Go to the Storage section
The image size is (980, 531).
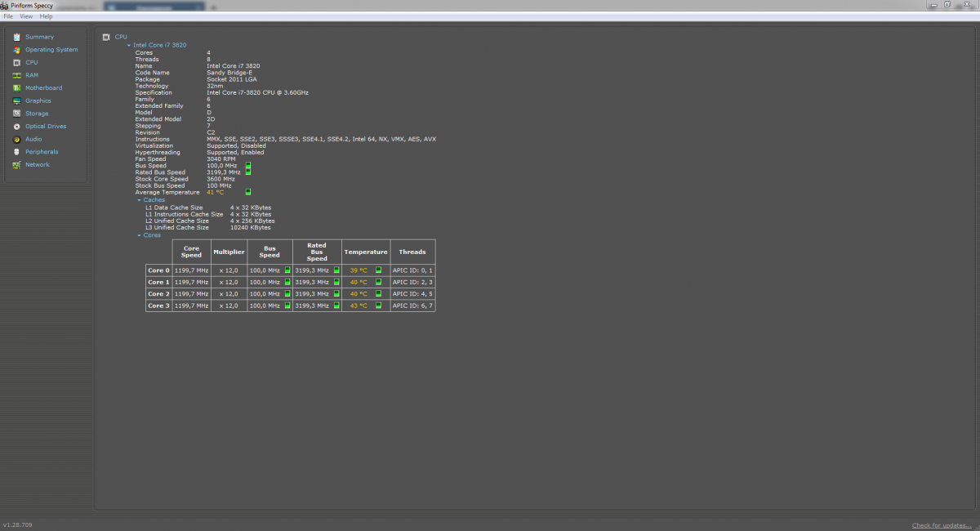point(37,114)
